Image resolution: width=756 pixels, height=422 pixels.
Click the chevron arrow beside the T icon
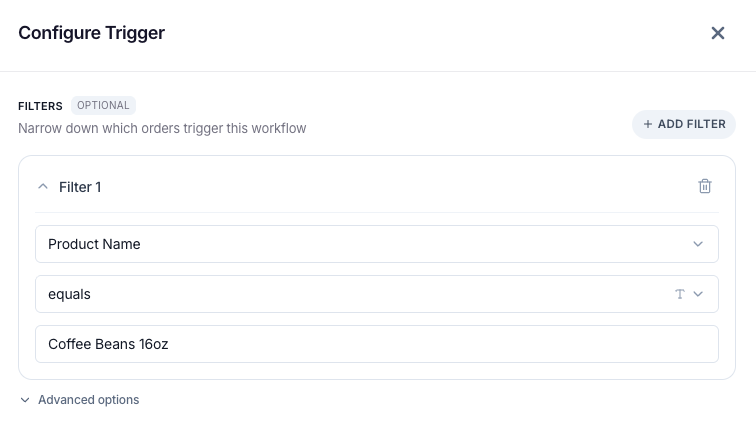point(698,294)
